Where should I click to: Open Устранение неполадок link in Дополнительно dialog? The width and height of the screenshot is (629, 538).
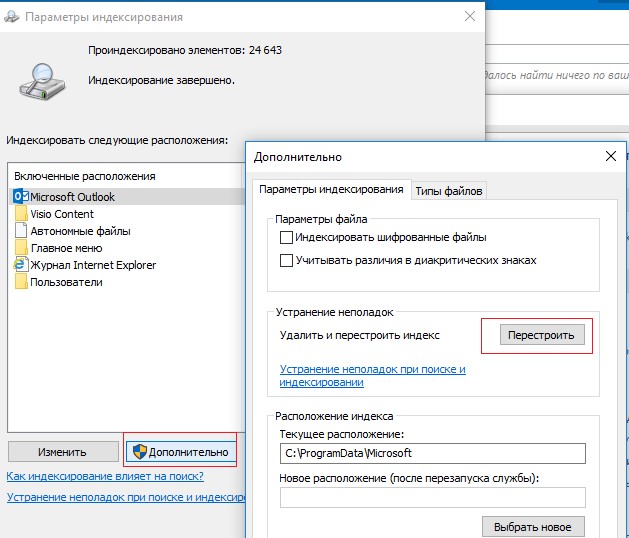[x=372, y=376]
